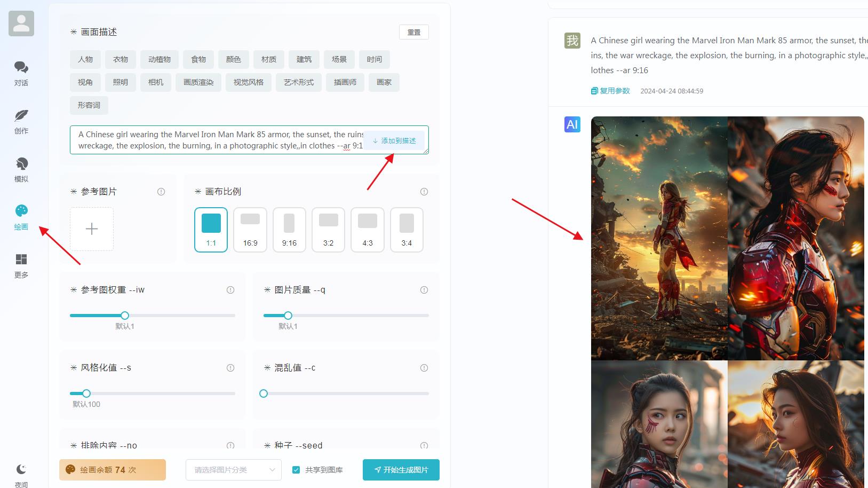Open the 视觉风格 prompt tag category
868x488 pixels.
point(249,82)
